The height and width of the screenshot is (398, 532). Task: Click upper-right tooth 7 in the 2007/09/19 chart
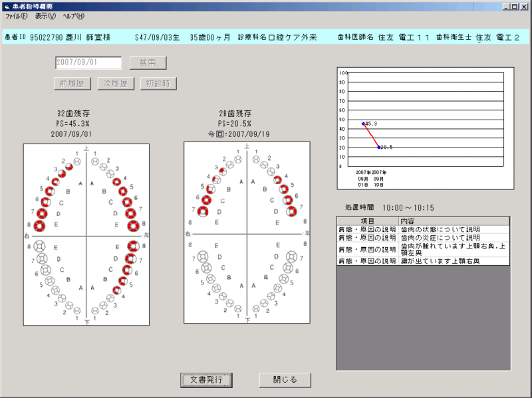click(x=201, y=212)
